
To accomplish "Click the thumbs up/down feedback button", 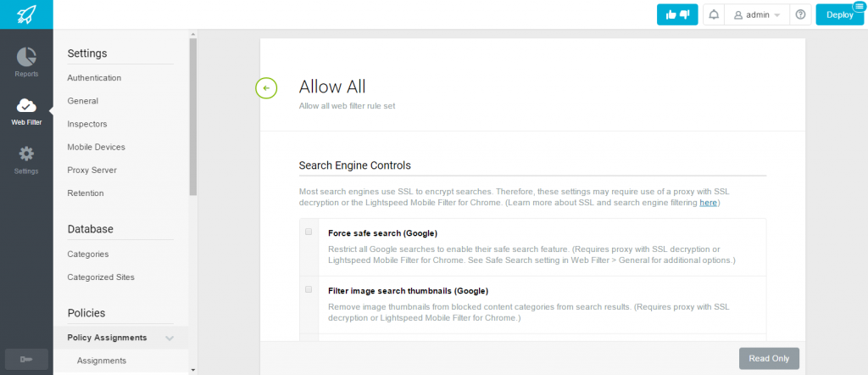I will pyautogui.click(x=677, y=15).
